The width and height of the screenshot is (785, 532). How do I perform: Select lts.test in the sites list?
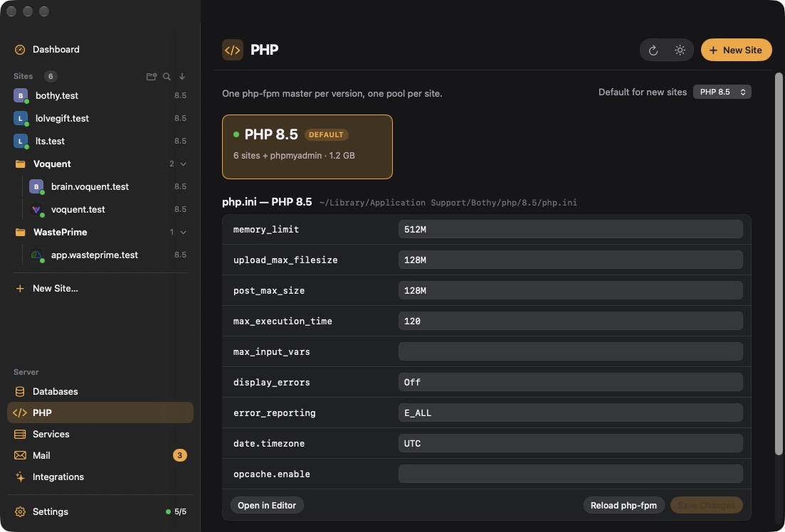[x=100, y=141]
